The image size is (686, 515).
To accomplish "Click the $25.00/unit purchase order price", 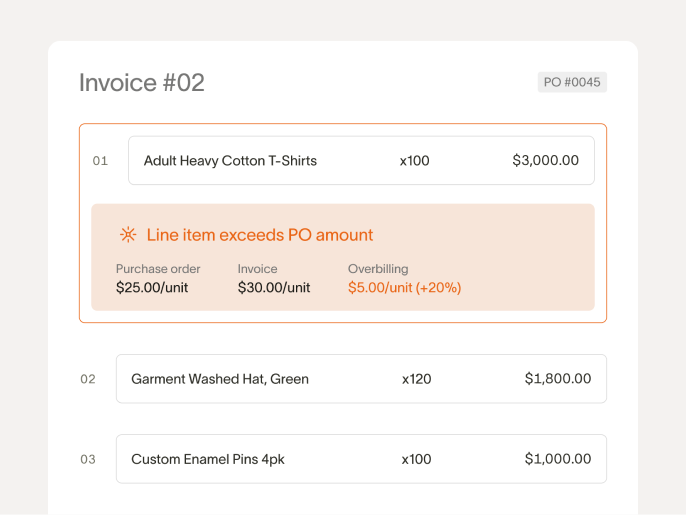I will (152, 287).
